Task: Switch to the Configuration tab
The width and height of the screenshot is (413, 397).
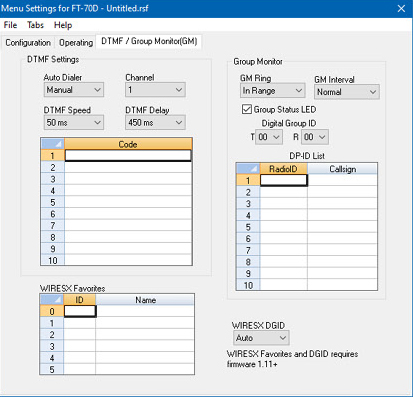Action: click(28, 43)
